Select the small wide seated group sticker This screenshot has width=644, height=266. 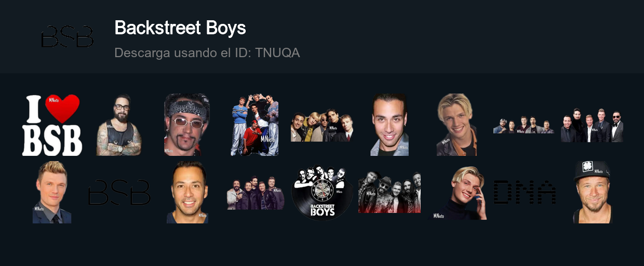(524, 125)
